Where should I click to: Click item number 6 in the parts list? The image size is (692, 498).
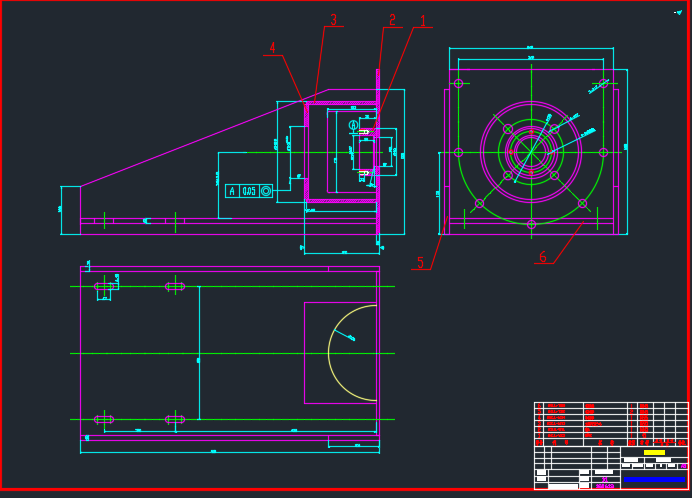point(539,405)
